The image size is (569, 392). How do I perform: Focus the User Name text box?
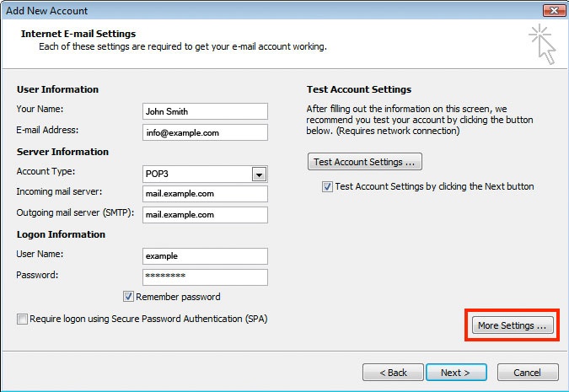pos(205,256)
